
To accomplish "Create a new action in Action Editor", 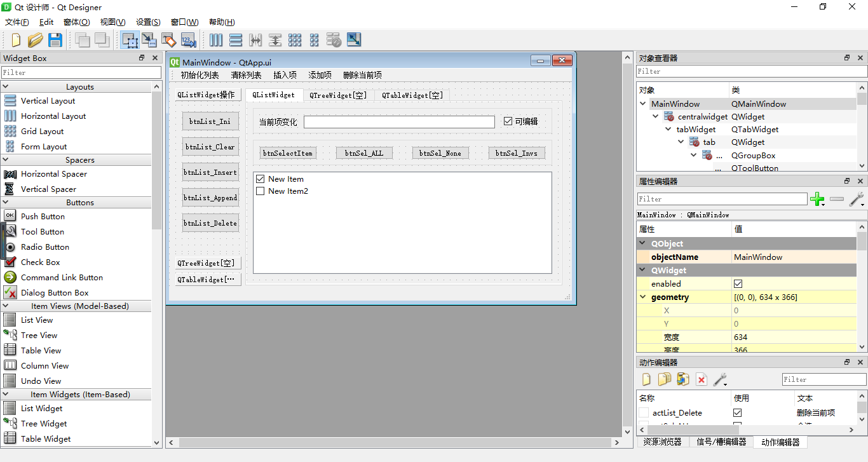I will pos(646,379).
